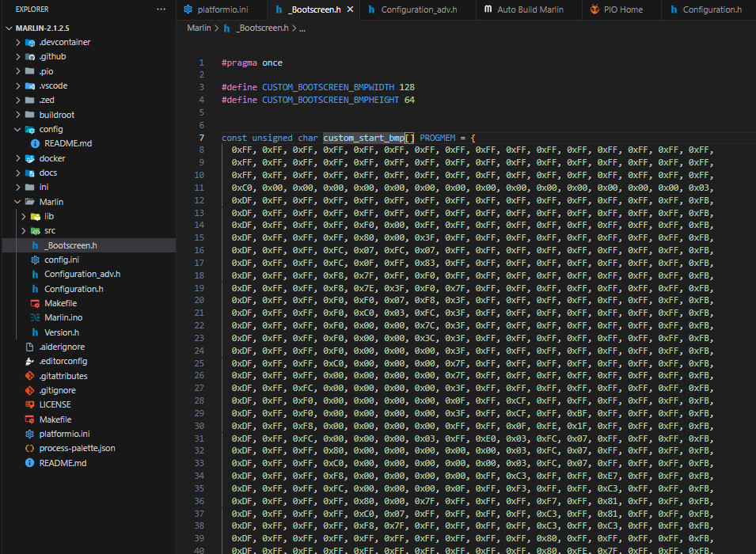This screenshot has width=756, height=554.
Task: Click CUSTOM_BOOTSCREEN_BMPHEIGHT macro on line 4
Action: click(331, 100)
